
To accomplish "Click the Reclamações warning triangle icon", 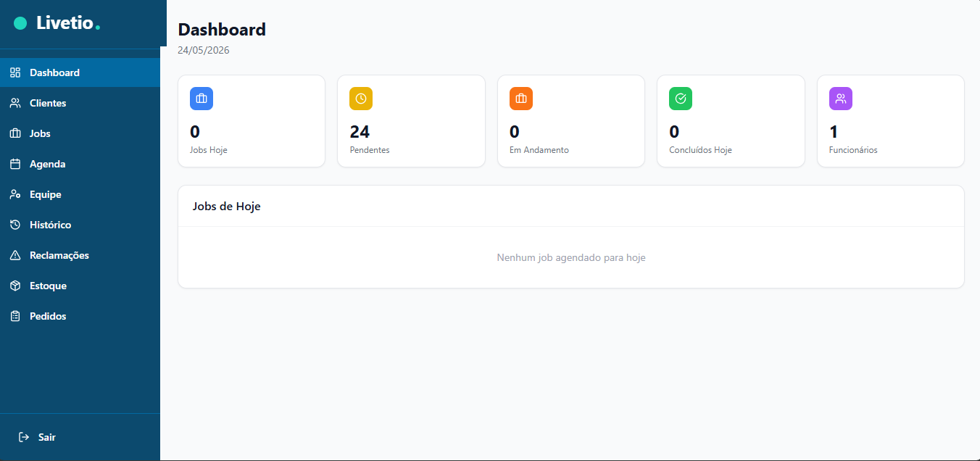I will [15, 255].
